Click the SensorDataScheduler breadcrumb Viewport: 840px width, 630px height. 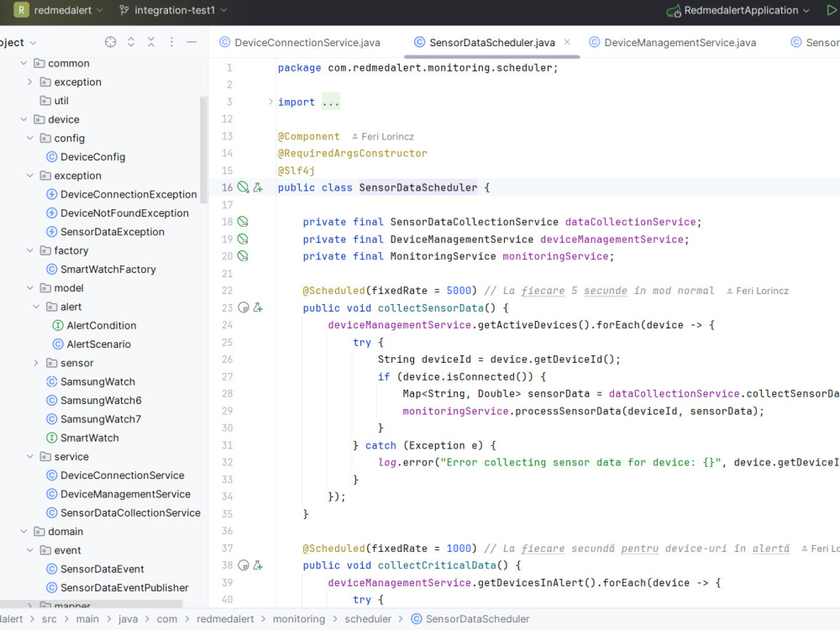(x=470, y=619)
